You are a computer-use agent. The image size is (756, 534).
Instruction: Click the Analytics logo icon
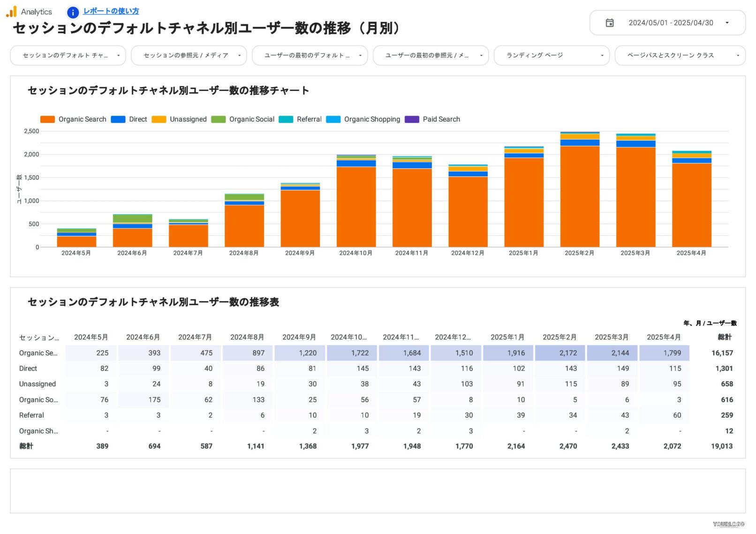click(11, 12)
